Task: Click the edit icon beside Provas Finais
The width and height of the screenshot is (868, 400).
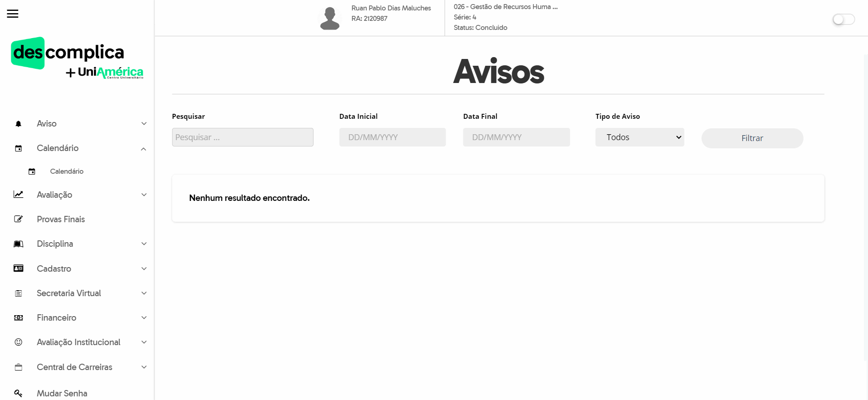Action: point(19,219)
